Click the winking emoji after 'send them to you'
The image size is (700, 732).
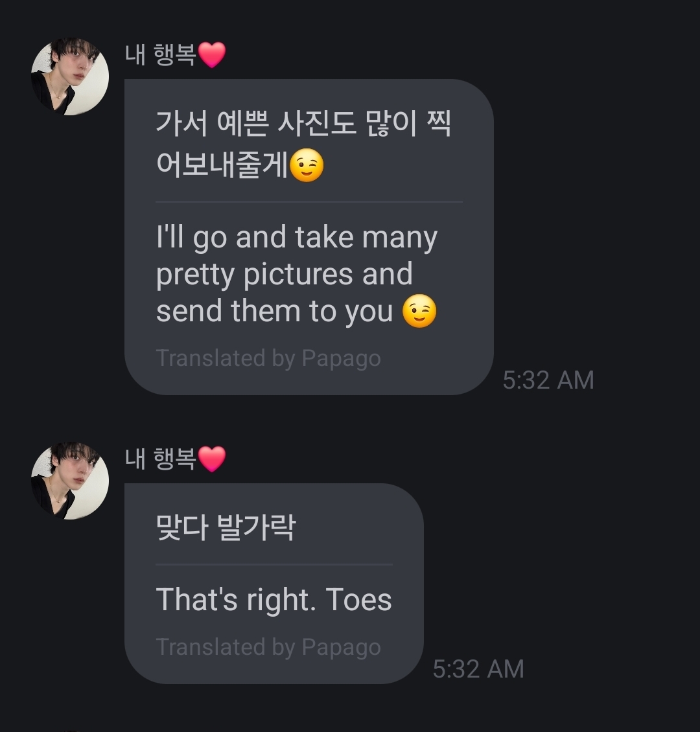[x=419, y=311]
